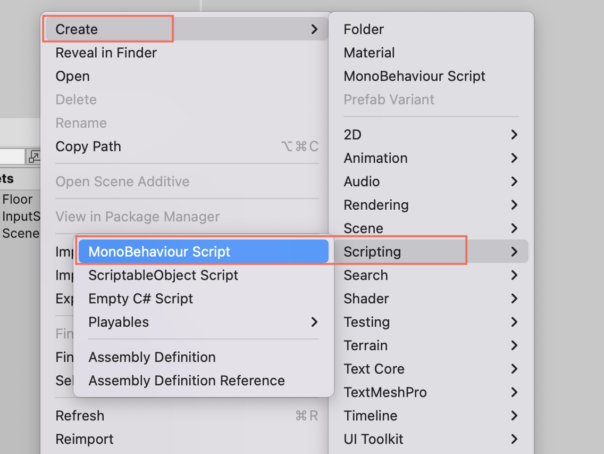Screen dimensions: 604x454
Task: Create a new Folder
Action: [x=431, y=29]
